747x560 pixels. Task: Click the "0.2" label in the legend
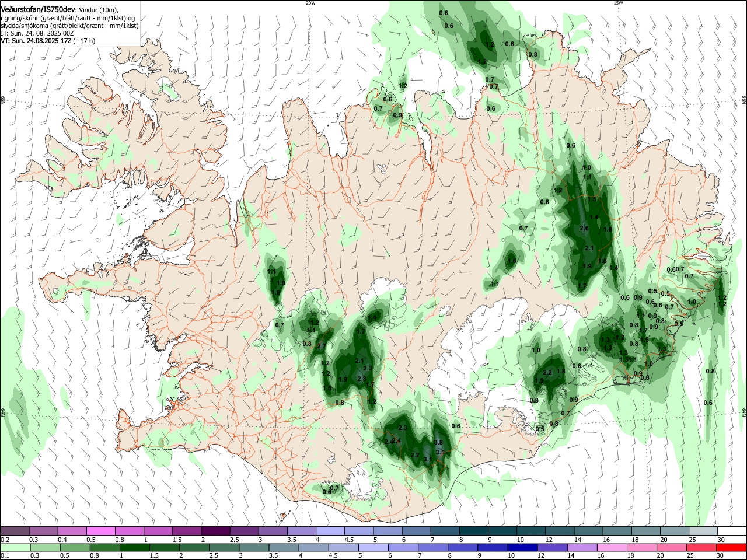click(x=5, y=540)
